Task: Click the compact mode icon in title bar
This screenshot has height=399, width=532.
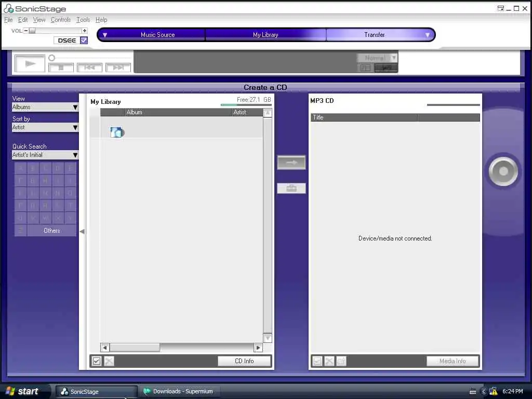Action: pos(500,8)
